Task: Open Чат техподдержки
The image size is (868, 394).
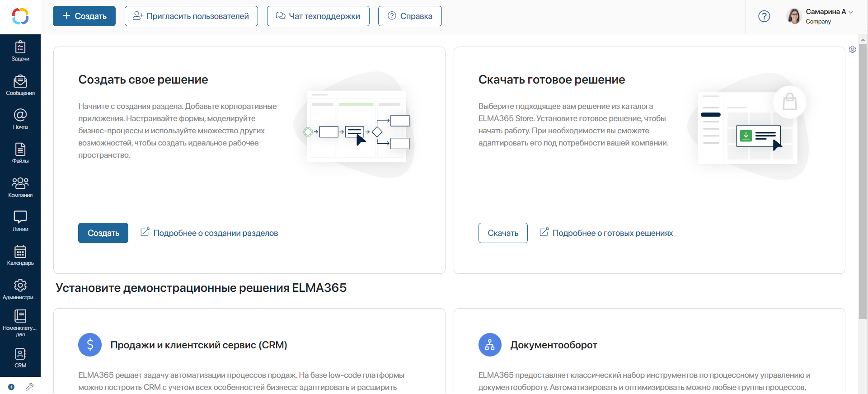Action: pyautogui.click(x=318, y=16)
